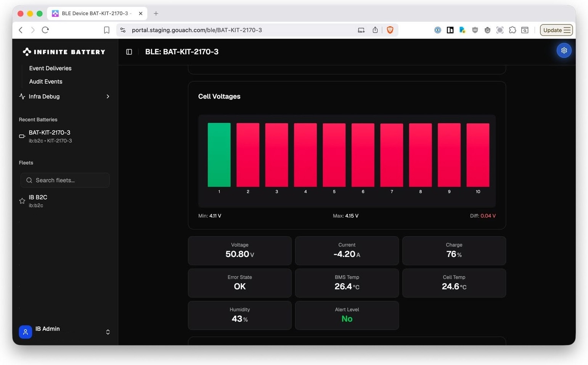Screen dimensions: 588x365
Task: Click the Update button
Action: point(556,30)
